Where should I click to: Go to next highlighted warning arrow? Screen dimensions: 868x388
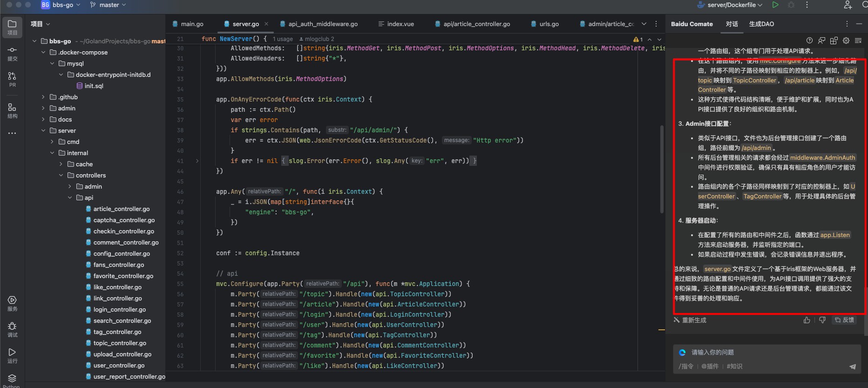point(659,40)
